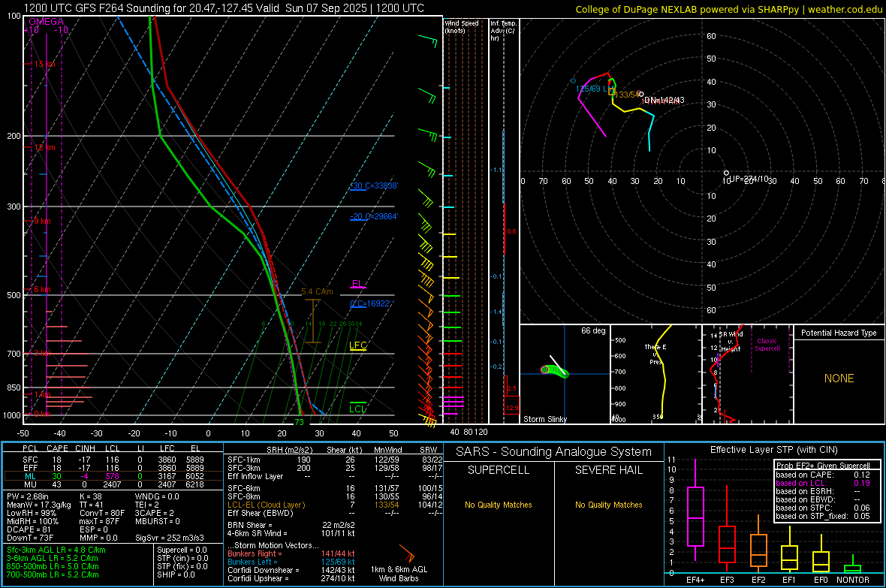Click the 0 C=16922' freezing level label
Image resolution: width=886 pixels, height=588 pixels.
[370, 303]
